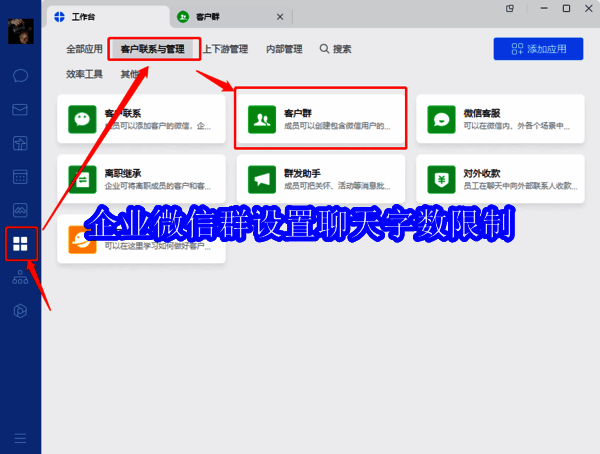Click the 微信客服 green bubble icon

pos(441,119)
